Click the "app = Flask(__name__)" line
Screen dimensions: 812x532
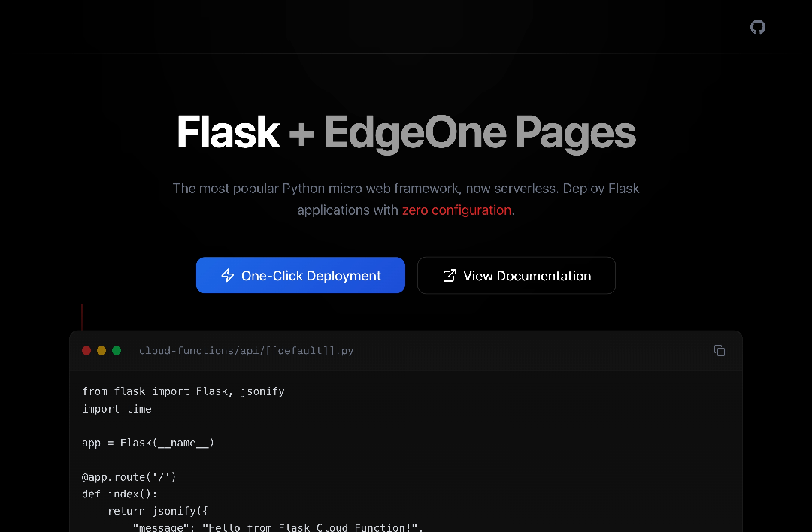click(x=148, y=443)
